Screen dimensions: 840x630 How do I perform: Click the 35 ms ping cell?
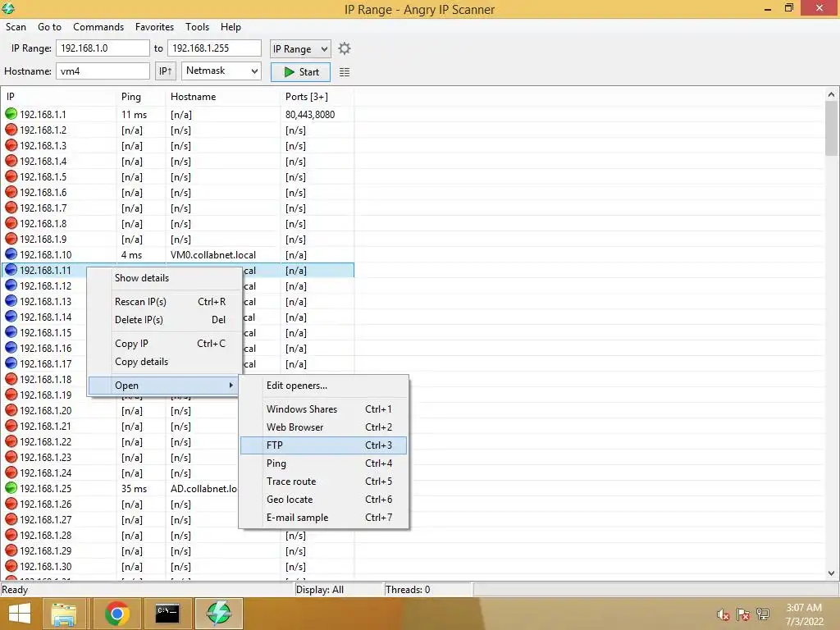[134, 489]
